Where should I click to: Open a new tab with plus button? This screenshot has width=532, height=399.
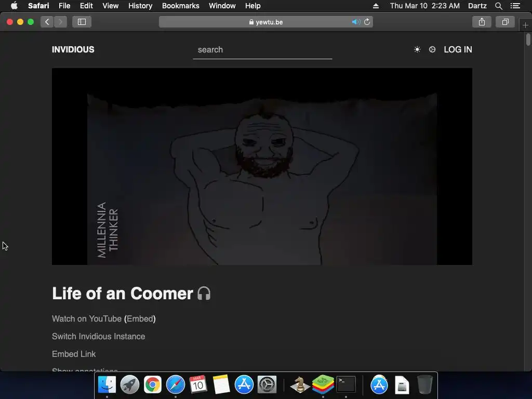tap(525, 25)
